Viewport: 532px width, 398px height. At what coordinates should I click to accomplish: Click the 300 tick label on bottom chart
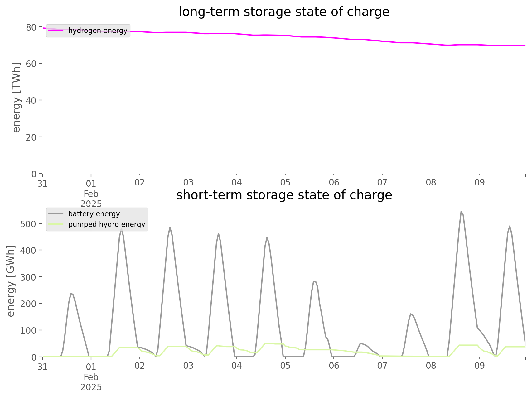pos(29,277)
